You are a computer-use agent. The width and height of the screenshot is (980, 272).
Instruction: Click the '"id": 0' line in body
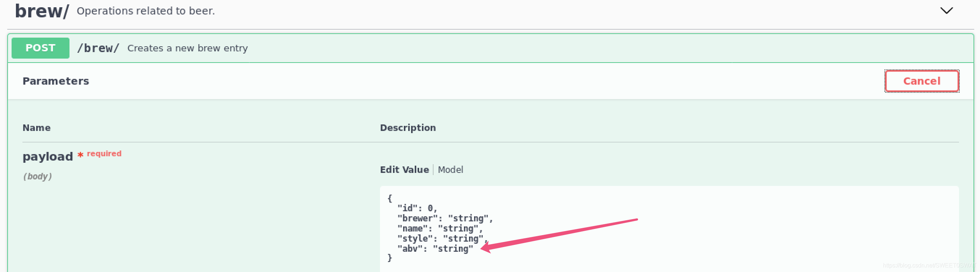[417, 208]
